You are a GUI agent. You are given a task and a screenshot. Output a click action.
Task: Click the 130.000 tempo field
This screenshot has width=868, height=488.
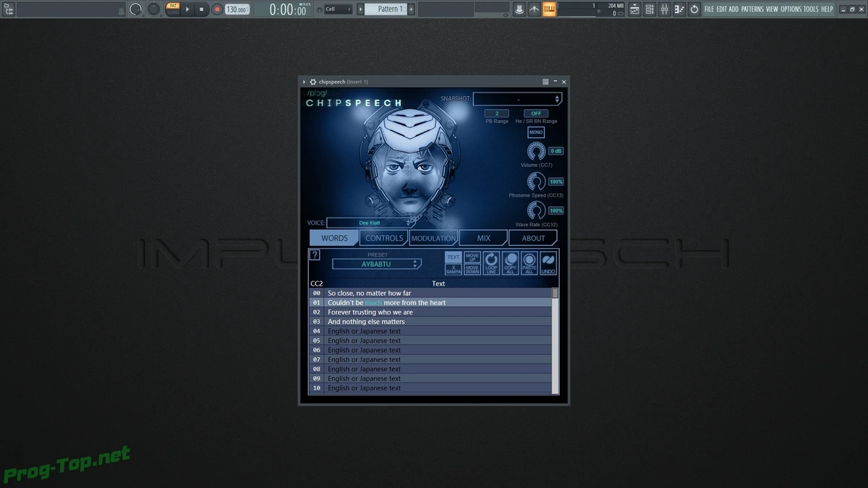[x=237, y=9]
